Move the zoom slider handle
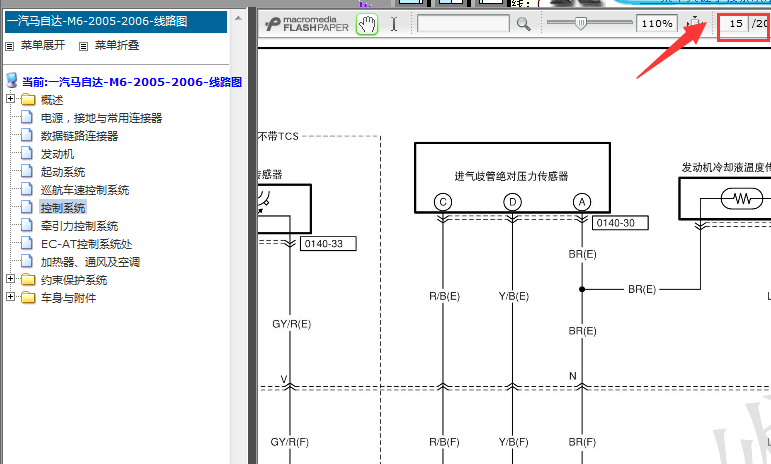This screenshot has width=771, height=464. click(581, 23)
